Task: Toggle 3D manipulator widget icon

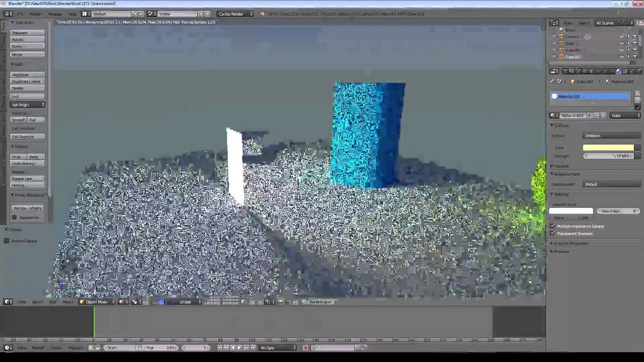Action: [154, 302]
